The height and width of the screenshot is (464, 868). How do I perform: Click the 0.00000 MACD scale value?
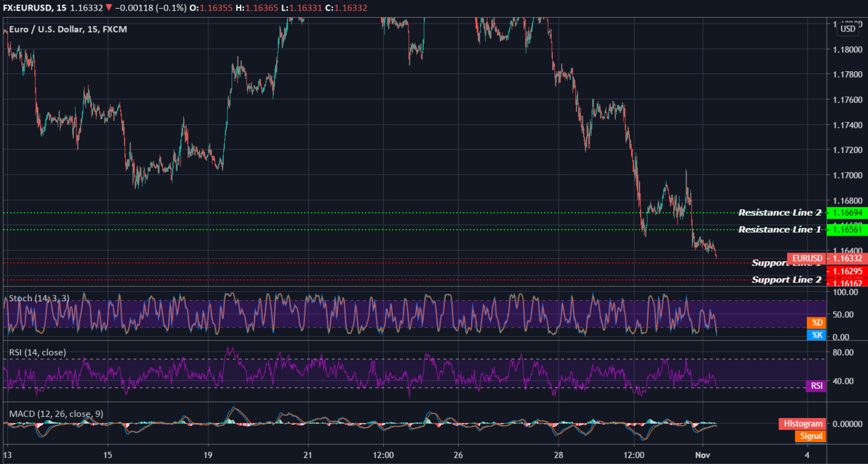click(x=848, y=424)
